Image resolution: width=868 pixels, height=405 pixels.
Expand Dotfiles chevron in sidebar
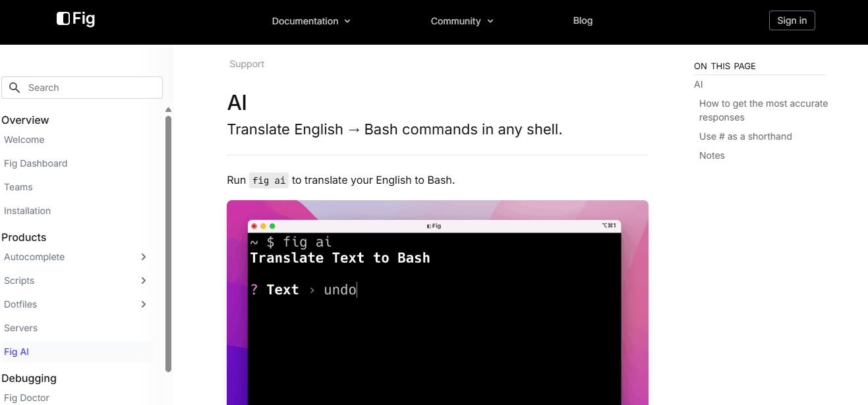point(144,304)
